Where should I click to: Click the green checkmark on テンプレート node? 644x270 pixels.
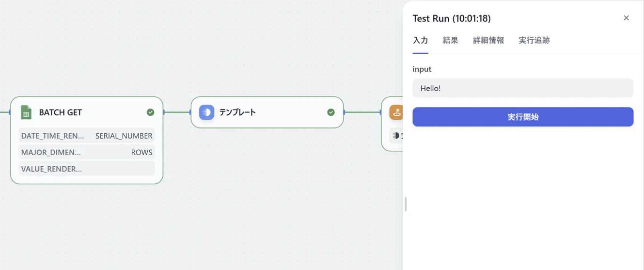tap(331, 112)
